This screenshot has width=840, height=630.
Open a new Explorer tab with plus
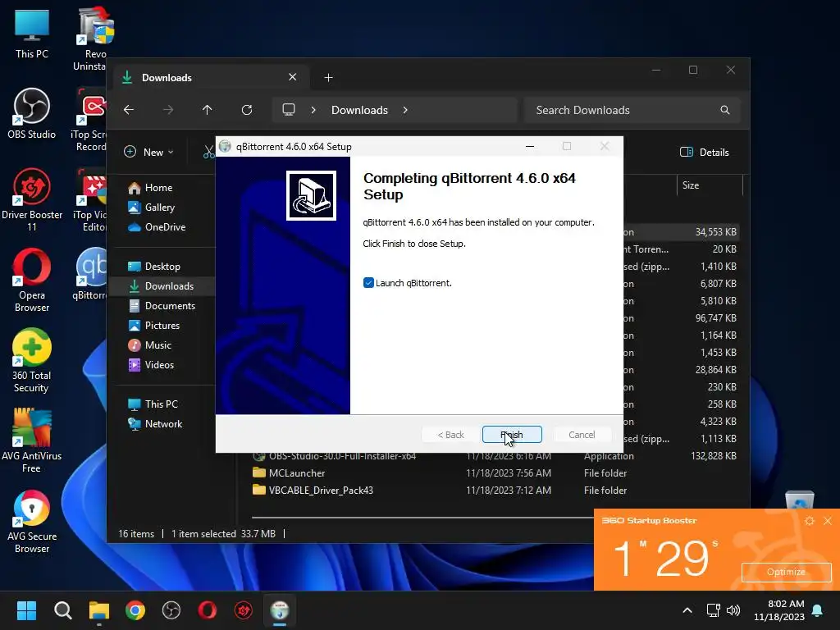[x=328, y=78]
